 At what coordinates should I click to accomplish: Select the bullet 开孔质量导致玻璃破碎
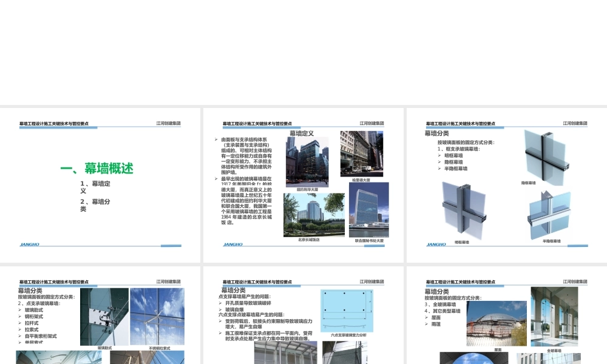[x=248, y=303]
